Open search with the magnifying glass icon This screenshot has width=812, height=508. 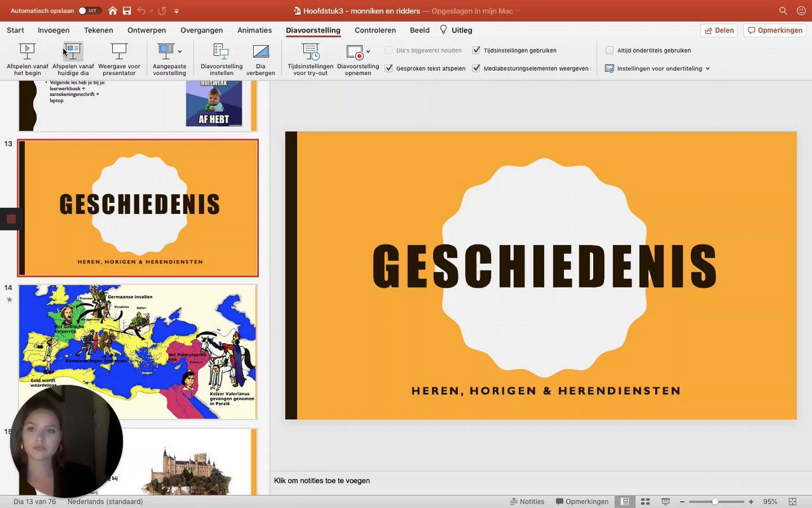coord(783,11)
